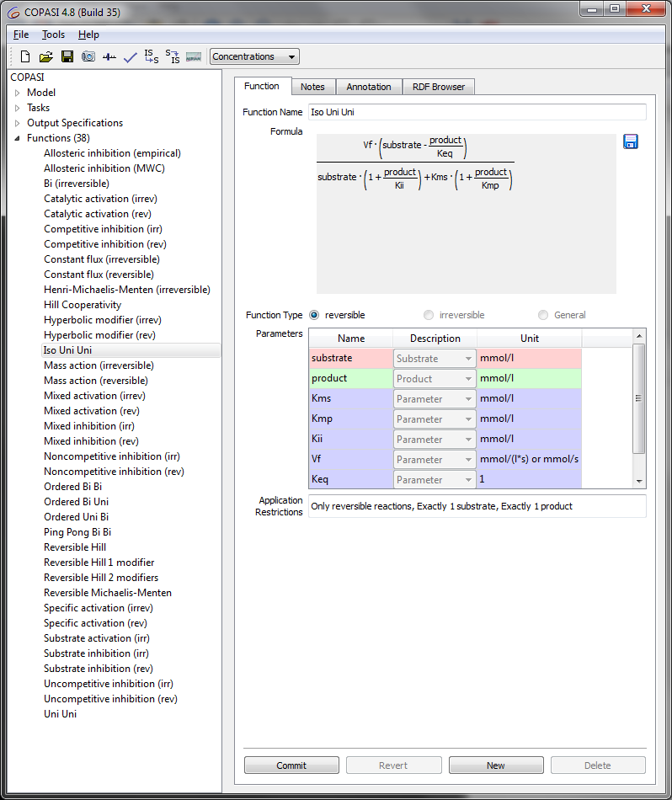Collapse the Functions (38) tree node

(x=17, y=138)
